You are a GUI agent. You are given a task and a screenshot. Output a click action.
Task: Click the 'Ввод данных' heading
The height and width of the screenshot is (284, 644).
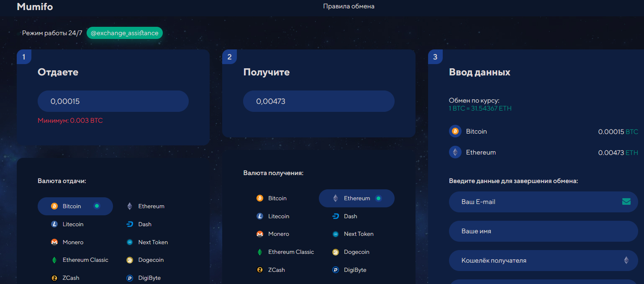coord(480,72)
